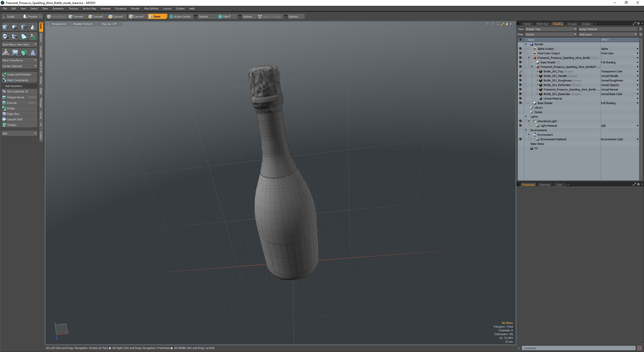Open the Filter (none) dropdown
Viewport: 644px width, 352px height.
[x=550, y=34]
